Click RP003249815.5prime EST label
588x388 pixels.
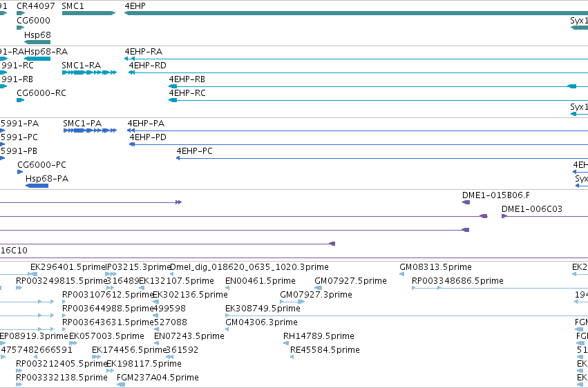(61, 281)
